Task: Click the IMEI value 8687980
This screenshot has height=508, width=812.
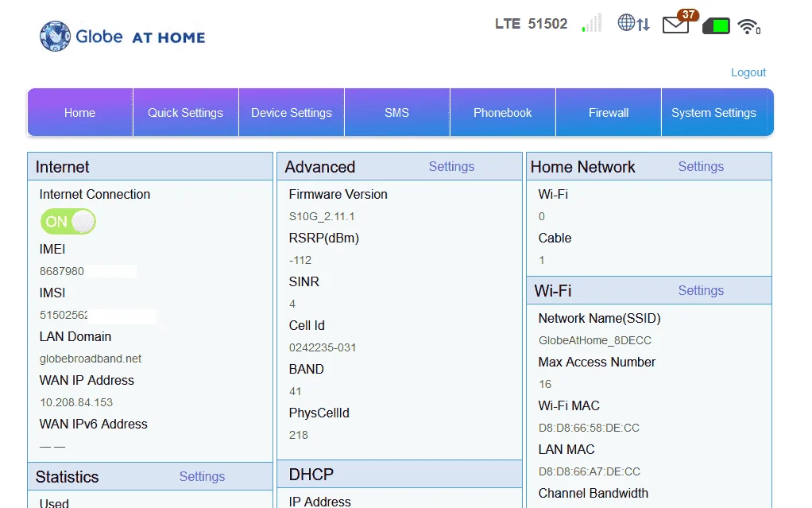Action: point(62,271)
